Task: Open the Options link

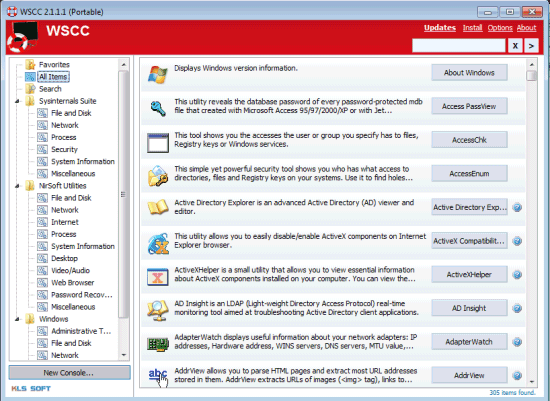Action: (x=500, y=28)
